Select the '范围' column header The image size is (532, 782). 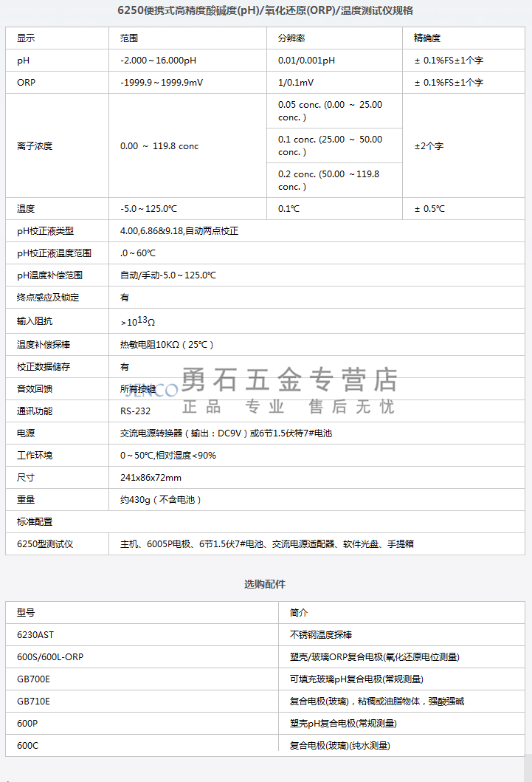129,38
